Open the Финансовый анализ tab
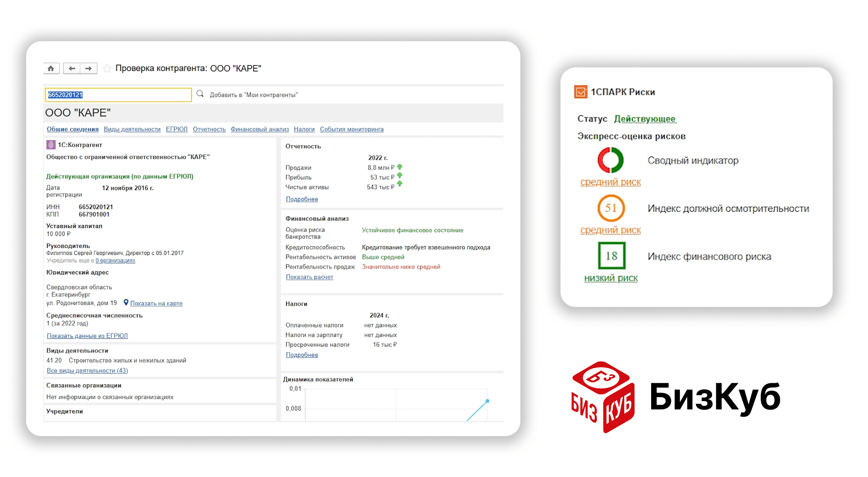The height and width of the screenshot is (477, 868). 260,129
